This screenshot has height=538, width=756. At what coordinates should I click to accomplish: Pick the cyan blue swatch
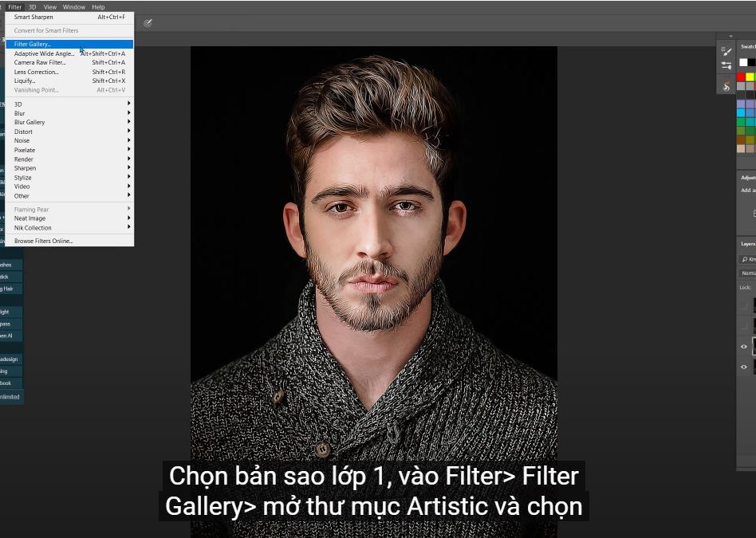(741, 112)
